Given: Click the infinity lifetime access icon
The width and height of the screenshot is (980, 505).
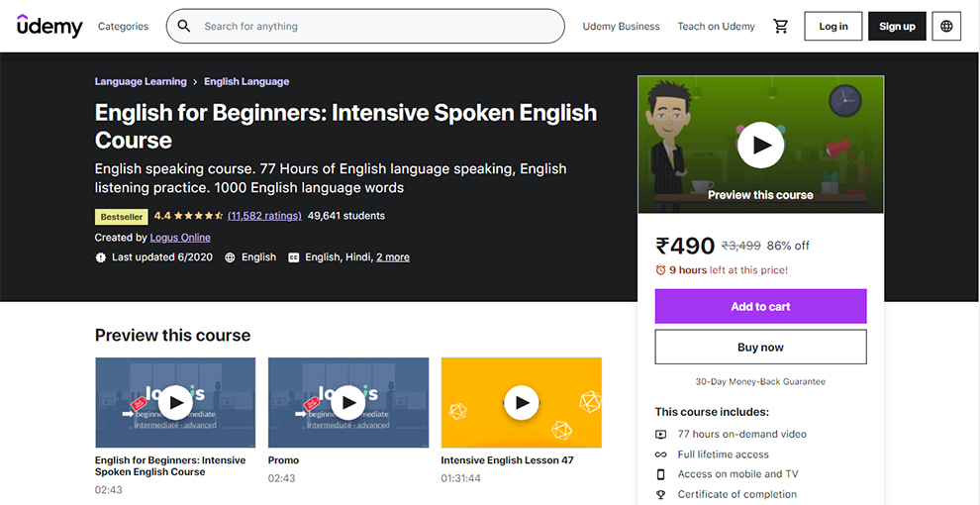Looking at the screenshot, I should click(660, 454).
